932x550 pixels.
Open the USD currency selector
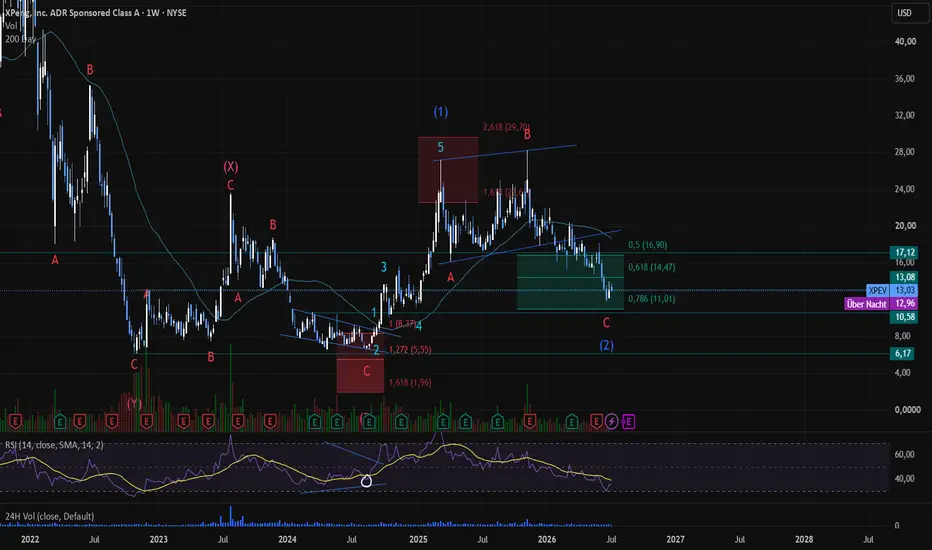click(910, 12)
